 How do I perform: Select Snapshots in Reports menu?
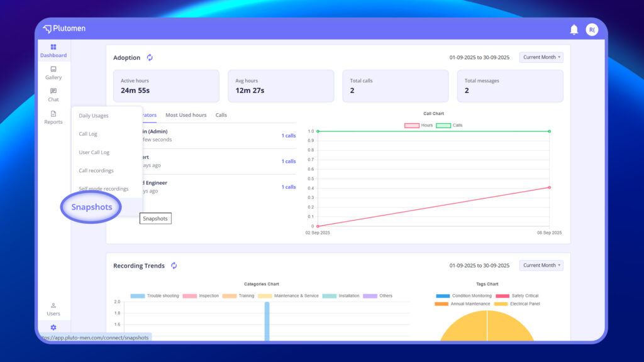(x=92, y=207)
